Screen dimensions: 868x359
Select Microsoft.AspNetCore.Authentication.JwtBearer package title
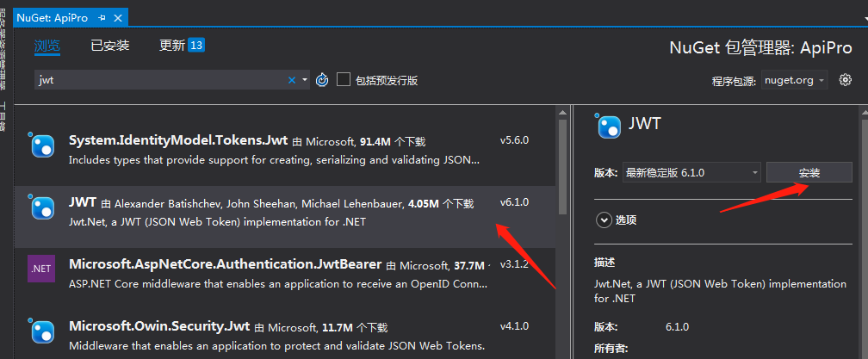click(x=226, y=264)
